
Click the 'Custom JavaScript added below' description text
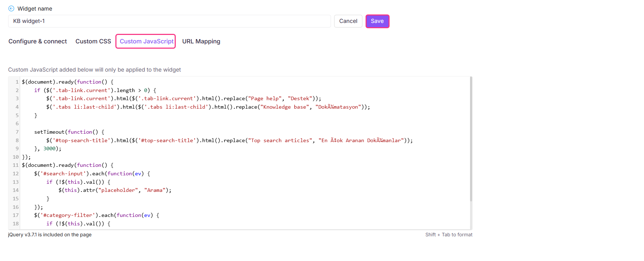[x=95, y=70]
